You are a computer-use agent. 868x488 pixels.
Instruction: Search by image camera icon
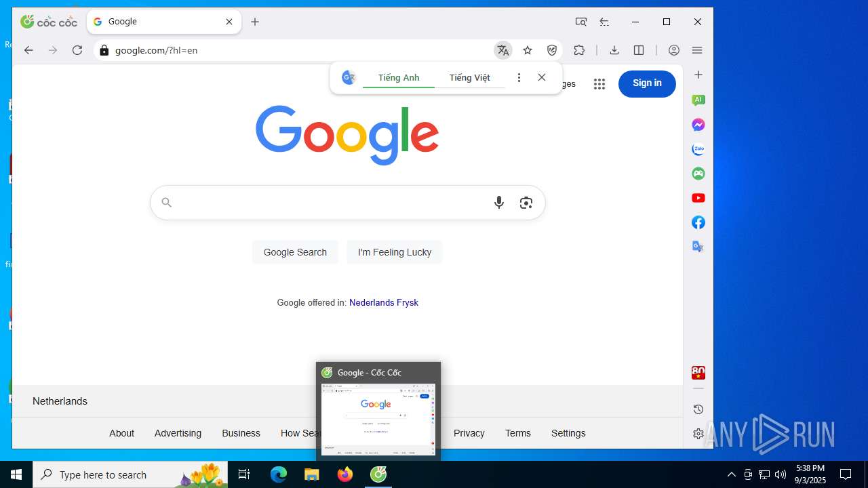pyautogui.click(x=526, y=203)
